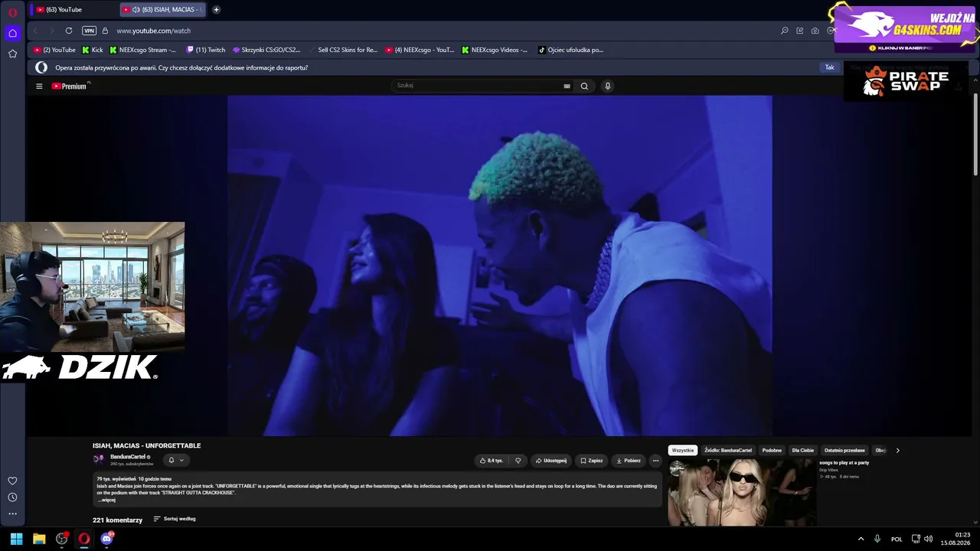The image size is (980, 551).
Task: Go to Opera Speed Dial home
Action: [12, 33]
